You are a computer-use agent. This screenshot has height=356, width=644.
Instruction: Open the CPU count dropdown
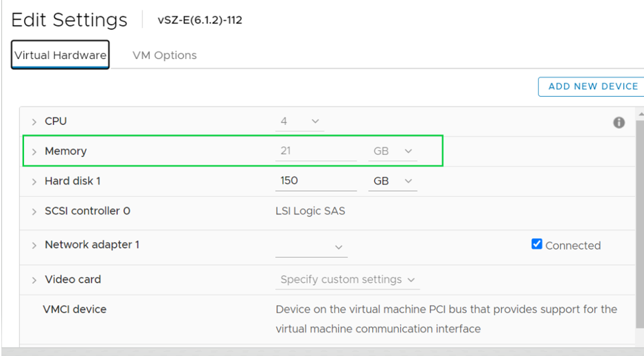point(300,121)
